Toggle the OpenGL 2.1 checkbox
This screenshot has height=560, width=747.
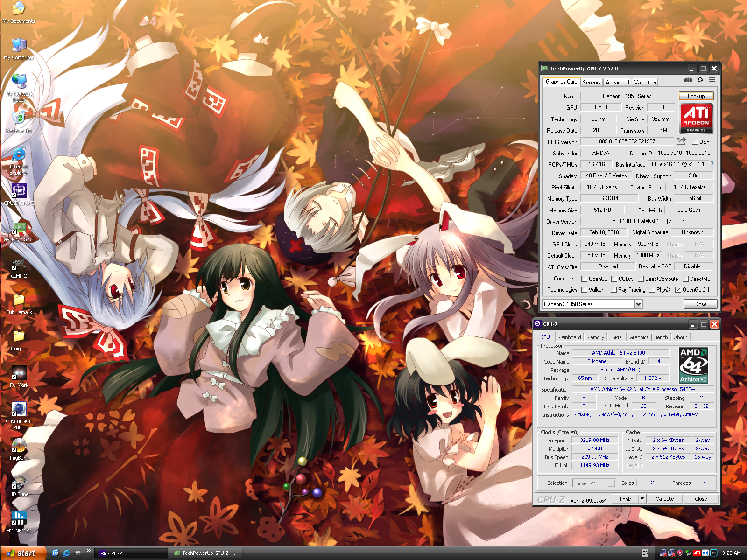pos(678,290)
